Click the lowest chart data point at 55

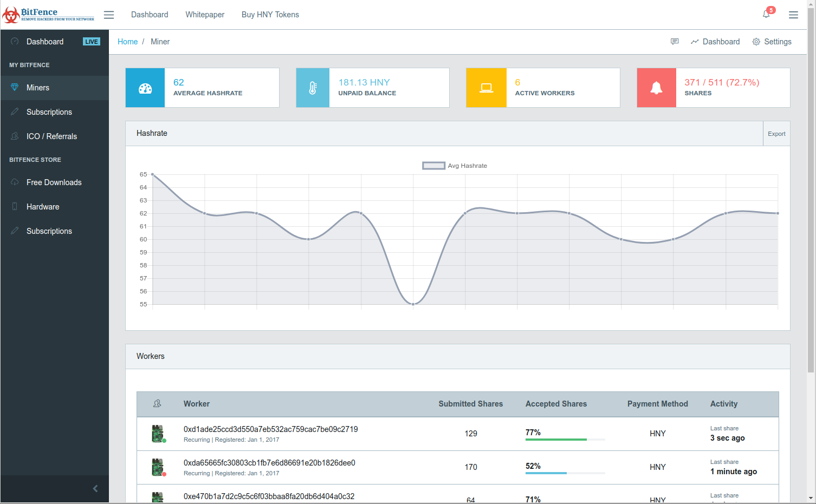pyautogui.click(x=413, y=304)
